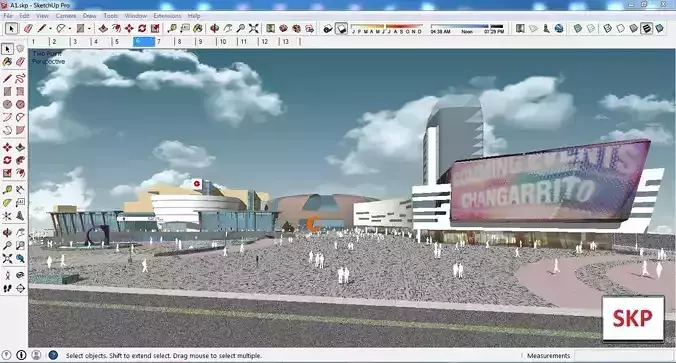Select the Dimension tool
This screenshot has width=676, height=363.
[x=20, y=190]
